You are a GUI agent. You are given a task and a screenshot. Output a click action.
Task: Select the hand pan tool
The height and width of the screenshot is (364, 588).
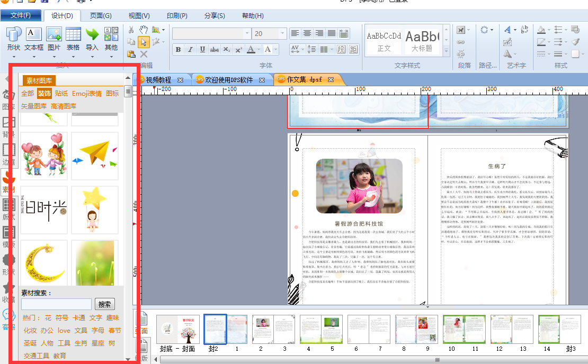tap(144, 30)
